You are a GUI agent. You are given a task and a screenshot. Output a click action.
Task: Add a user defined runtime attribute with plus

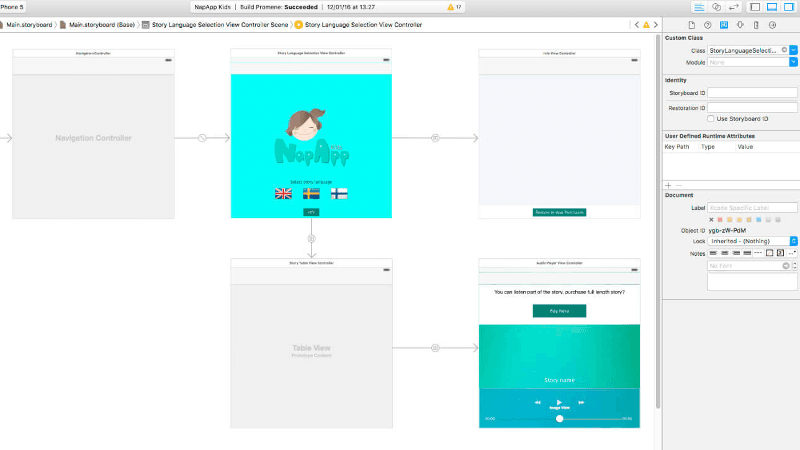point(668,185)
